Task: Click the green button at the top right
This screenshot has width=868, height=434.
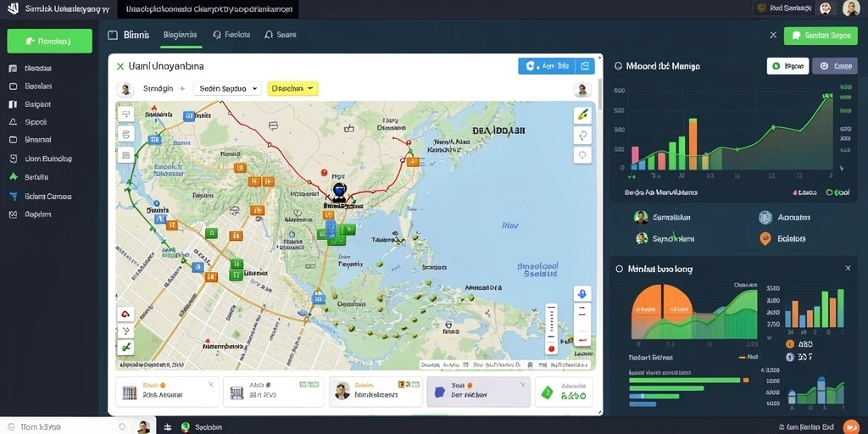Action: [821, 36]
